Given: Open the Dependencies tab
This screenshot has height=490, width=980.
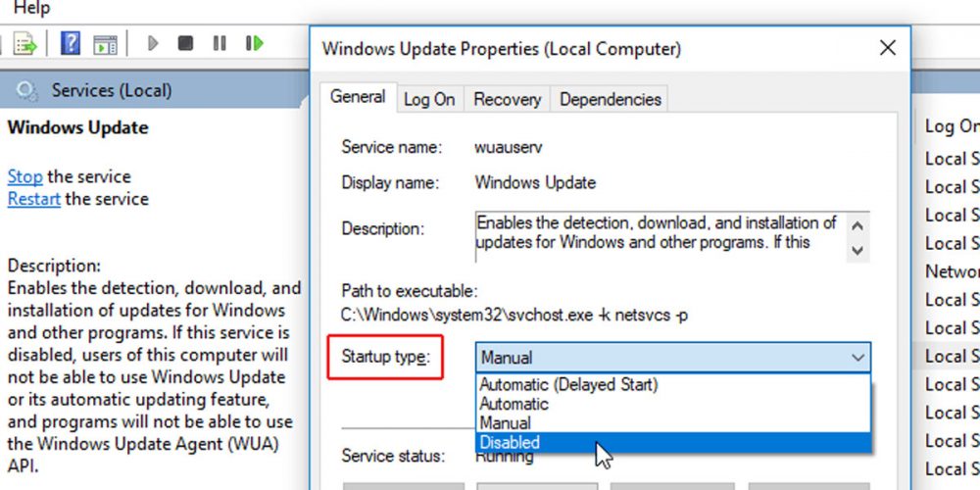Looking at the screenshot, I should [x=611, y=99].
